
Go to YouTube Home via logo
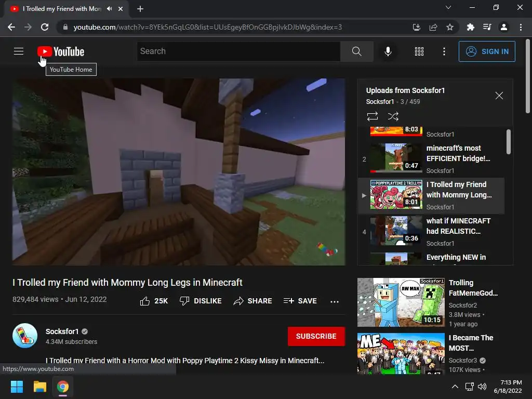point(61,51)
